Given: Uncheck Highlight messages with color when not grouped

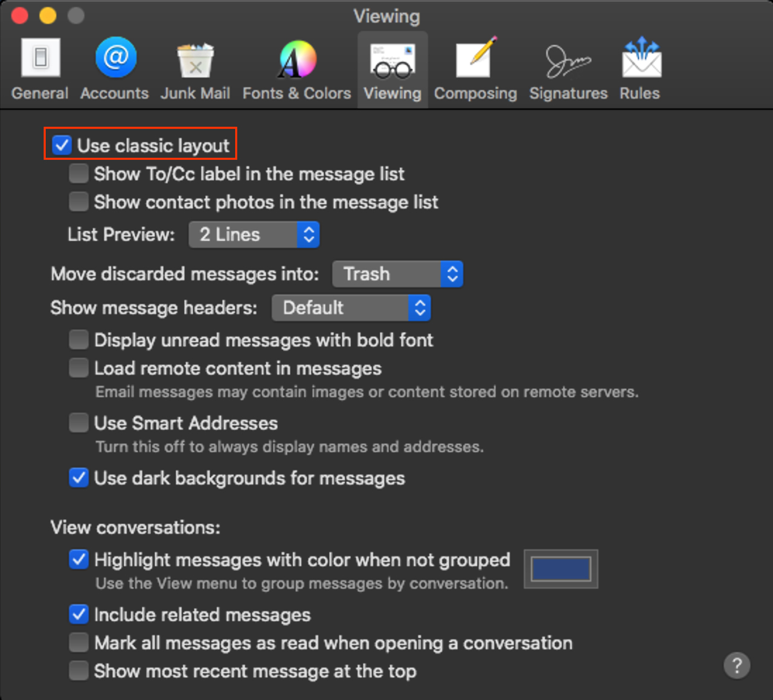Looking at the screenshot, I should tap(79, 559).
